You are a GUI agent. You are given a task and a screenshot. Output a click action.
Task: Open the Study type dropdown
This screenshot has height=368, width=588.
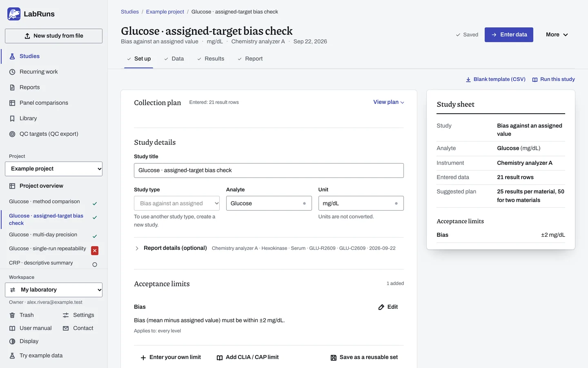(177, 203)
